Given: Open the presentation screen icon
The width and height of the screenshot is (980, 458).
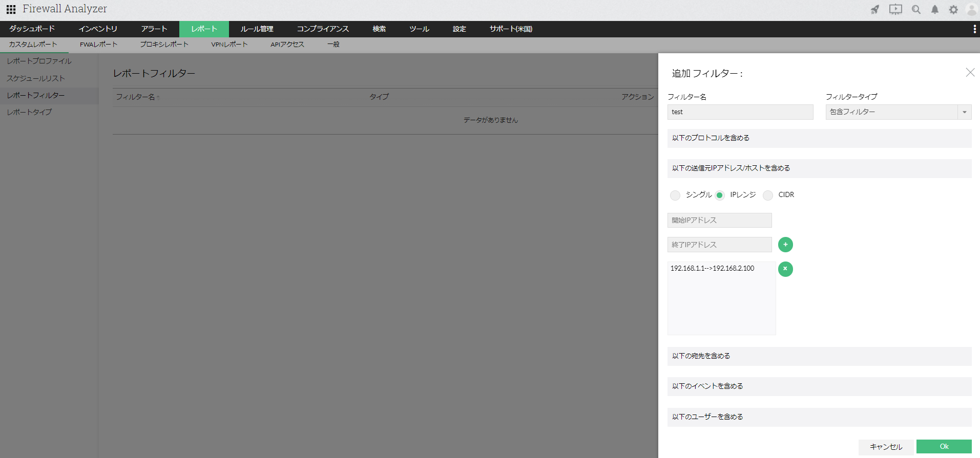Looking at the screenshot, I should click(895, 9).
